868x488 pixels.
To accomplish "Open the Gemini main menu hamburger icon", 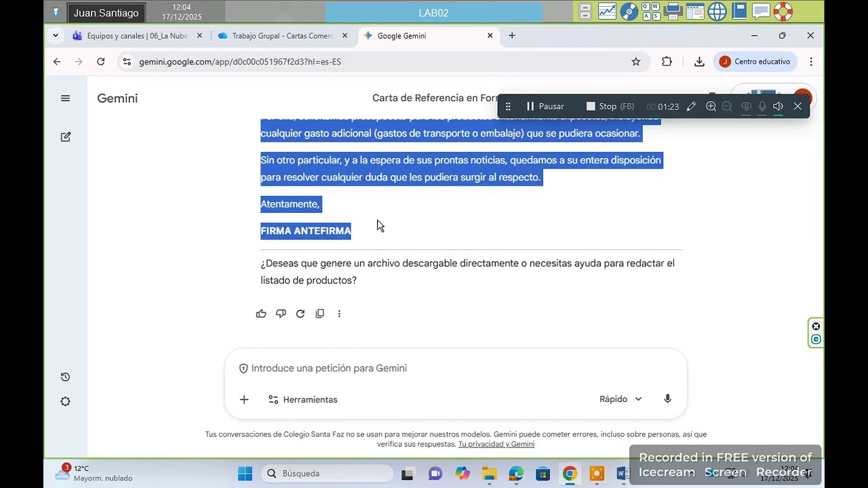I will [x=65, y=98].
